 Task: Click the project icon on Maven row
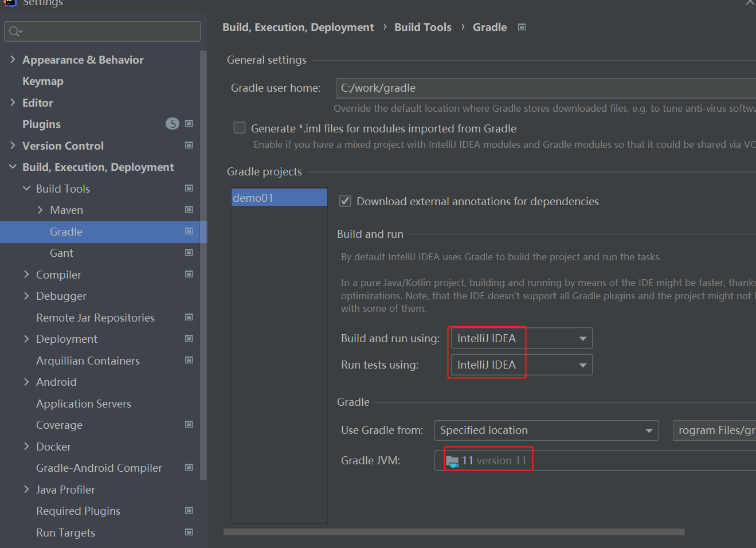point(189,210)
